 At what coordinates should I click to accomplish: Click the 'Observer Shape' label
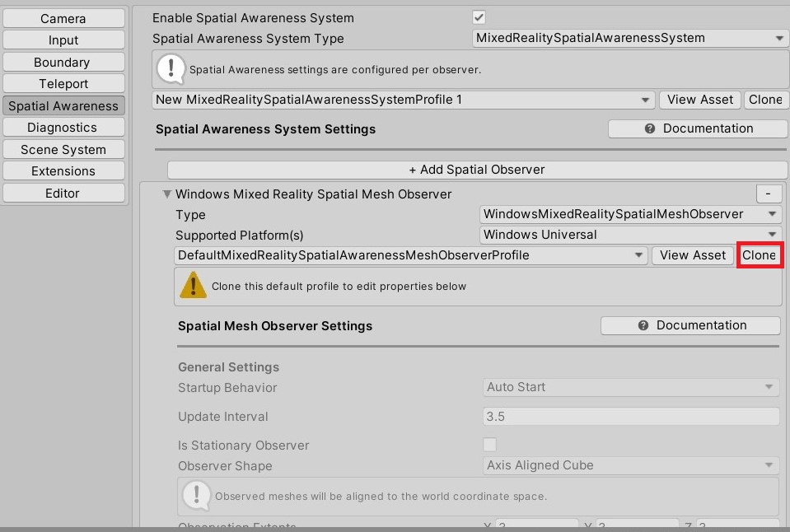225,466
